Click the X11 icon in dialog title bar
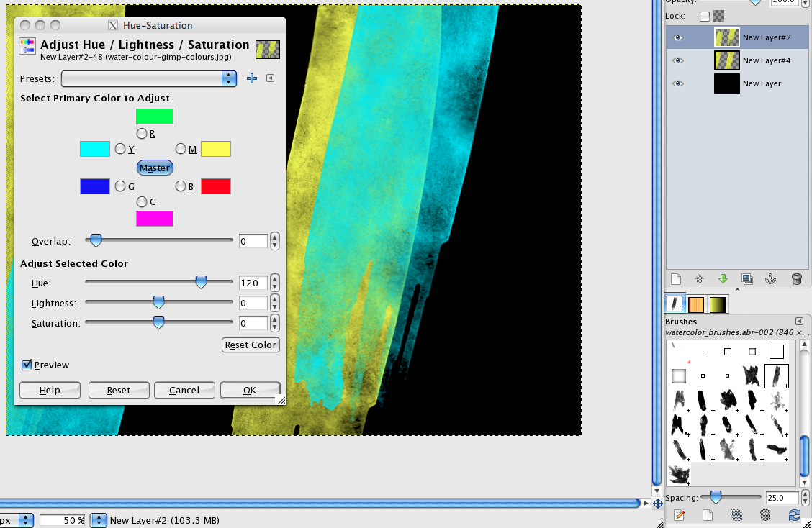The width and height of the screenshot is (812, 528). tap(112, 25)
